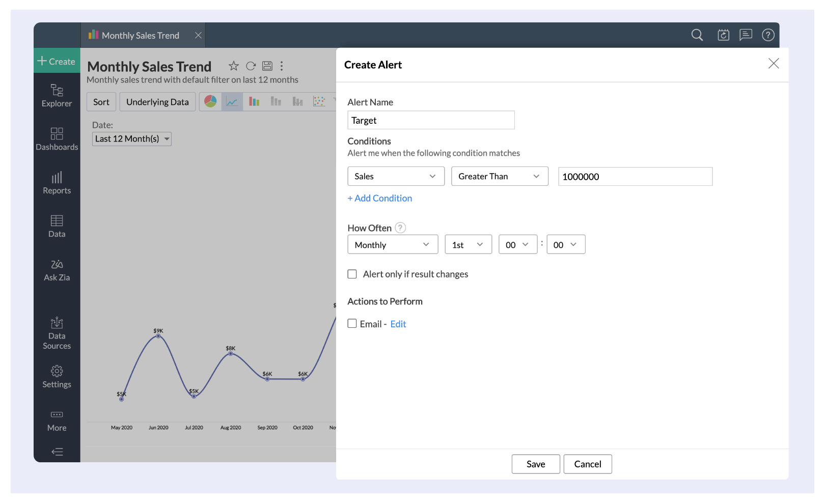Save the report using the disk icon

click(267, 66)
